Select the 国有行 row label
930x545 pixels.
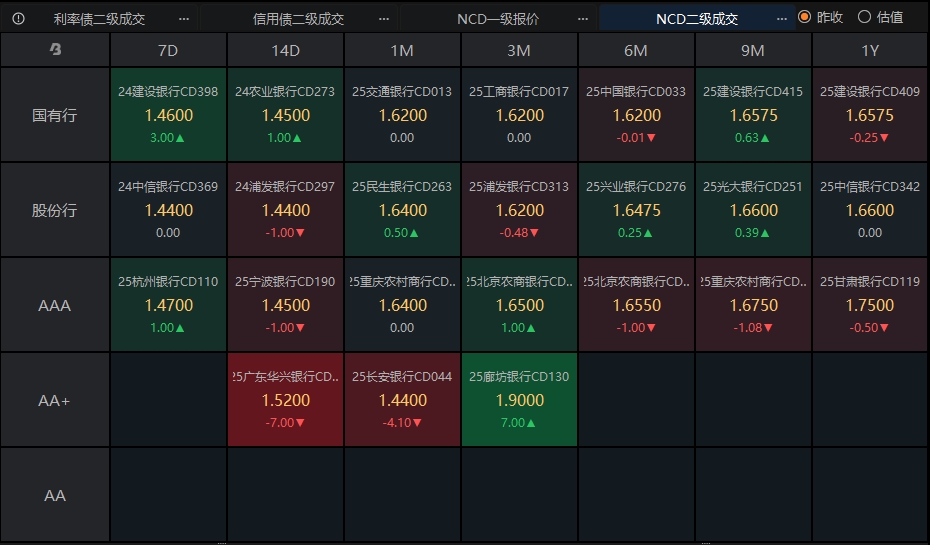[x=55, y=115]
